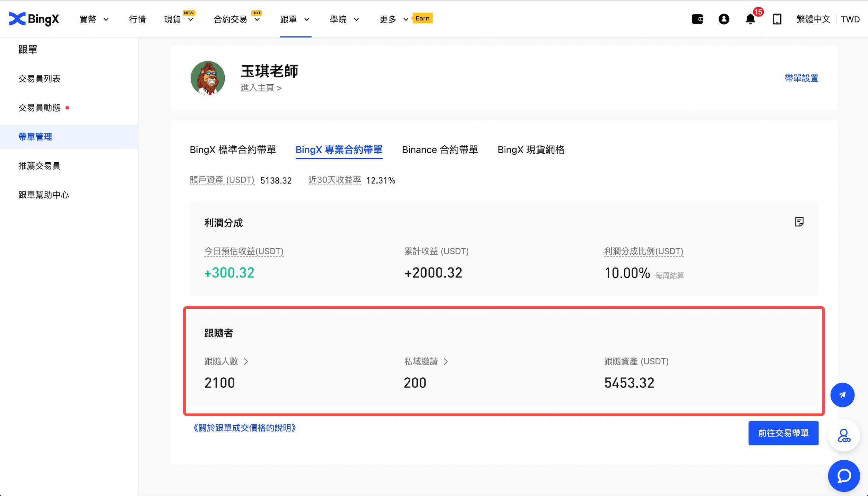Switch to the Binance 合約帶單 tab
This screenshot has width=868, height=496.
click(x=440, y=150)
